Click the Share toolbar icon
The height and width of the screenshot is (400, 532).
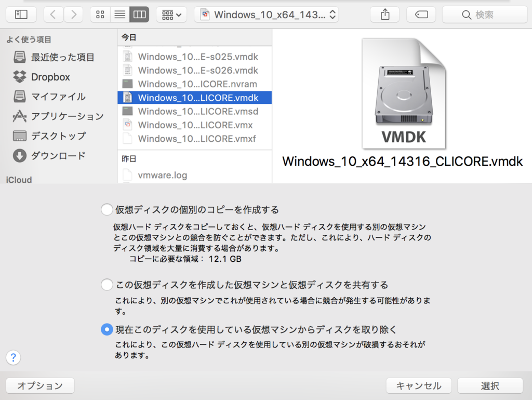coord(385,15)
